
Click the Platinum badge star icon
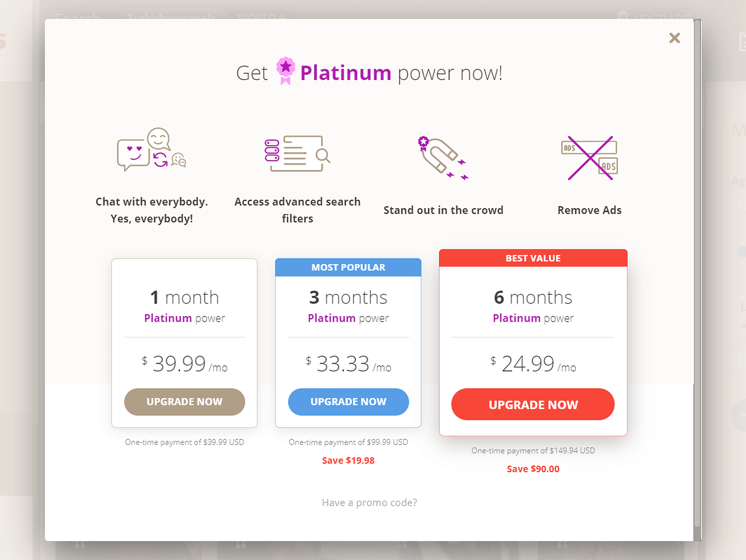coord(286,70)
